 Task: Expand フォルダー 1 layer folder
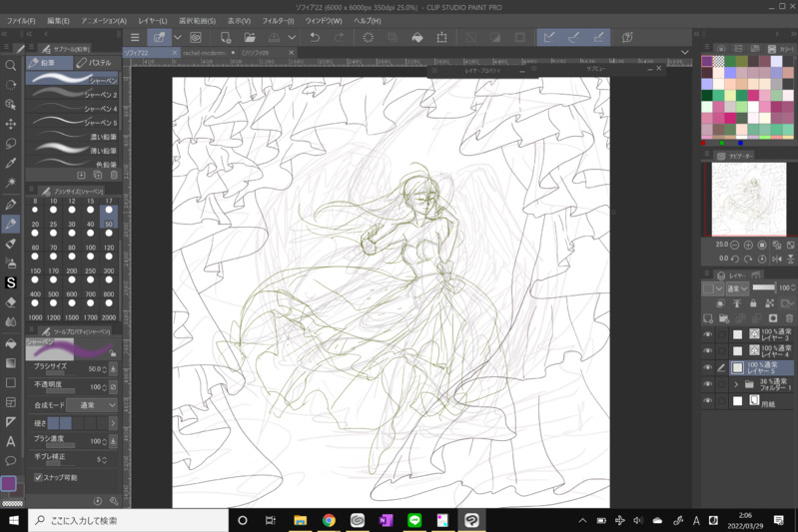pyautogui.click(x=736, y=384)
